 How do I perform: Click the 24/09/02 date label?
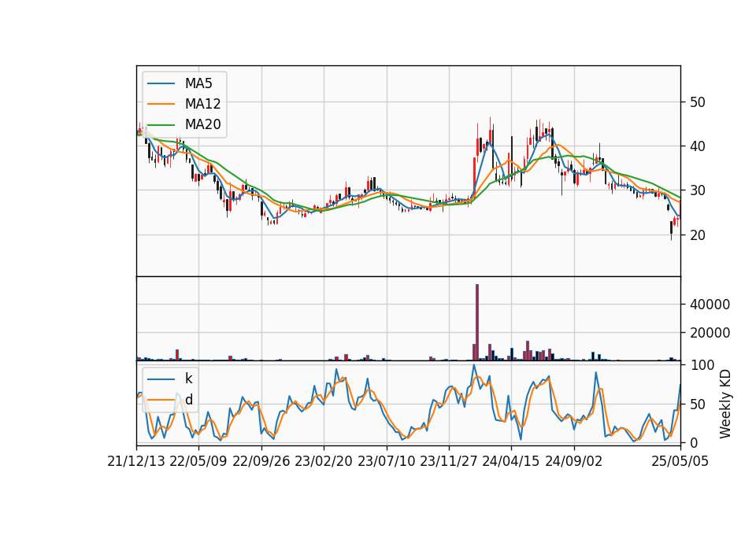pyautogui.click(x=574, y=462)
